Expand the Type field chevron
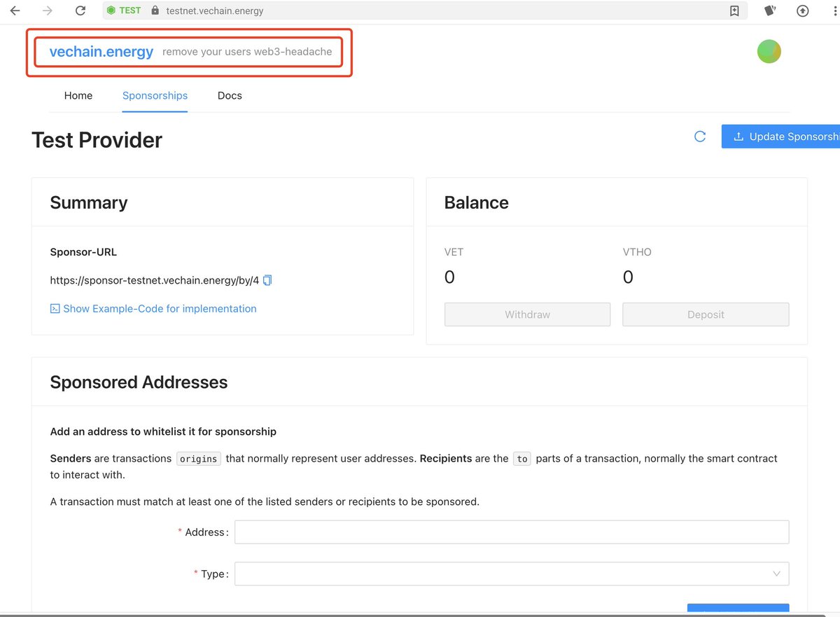Image resolution: width=840 pixels, height=617 pixels. click(777, 574)
